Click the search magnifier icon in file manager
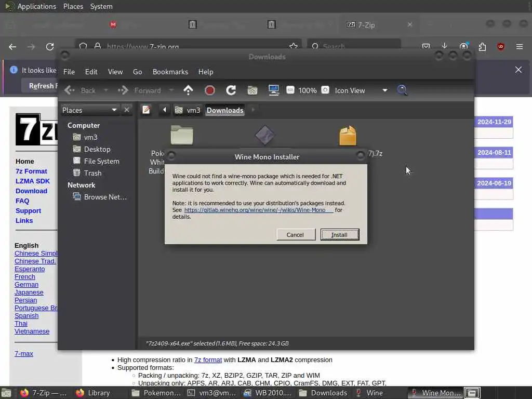Screen dimensions: 532x399 [x=402, y=90]
